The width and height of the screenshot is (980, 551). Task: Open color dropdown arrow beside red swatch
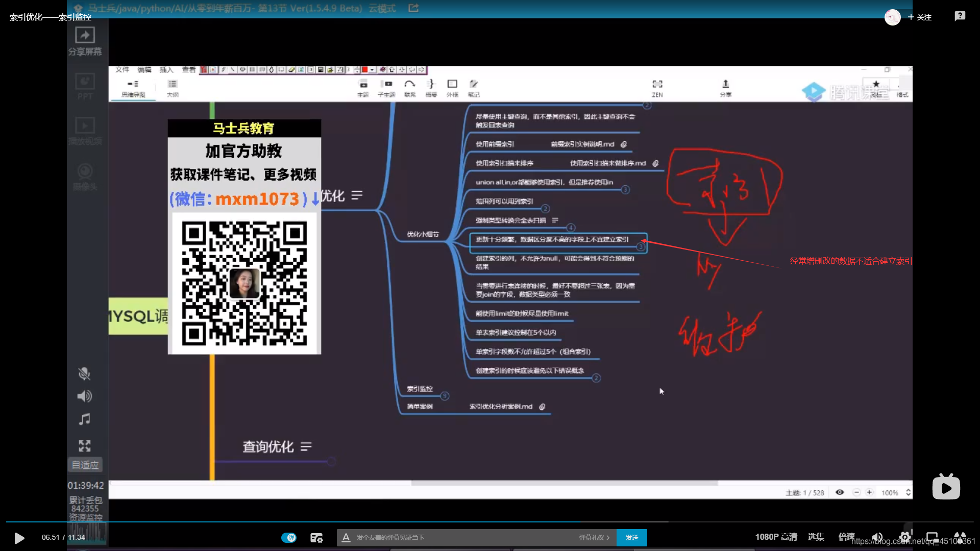pos(373,70)
